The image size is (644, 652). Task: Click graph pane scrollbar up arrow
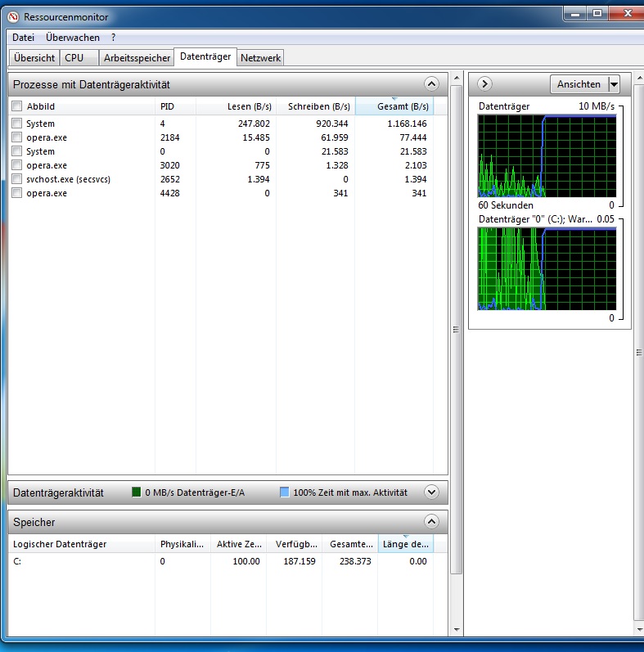pyautogui.click(x=639, y=79)
